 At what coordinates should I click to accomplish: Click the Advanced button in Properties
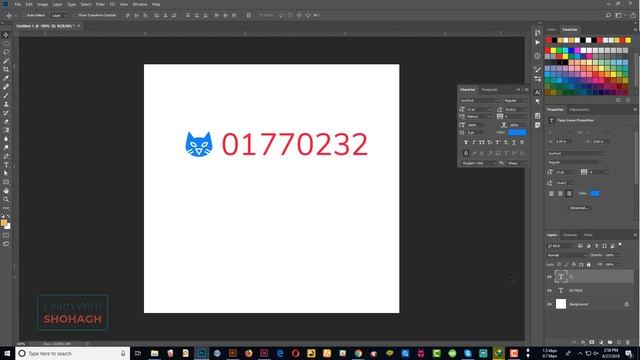578,208
